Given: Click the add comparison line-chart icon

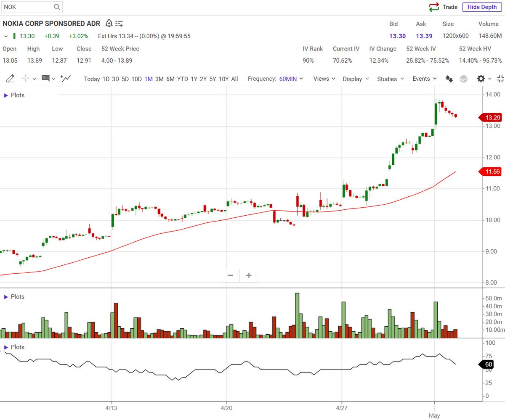Looking at the screenshot, I should click(x=66, y=78).
